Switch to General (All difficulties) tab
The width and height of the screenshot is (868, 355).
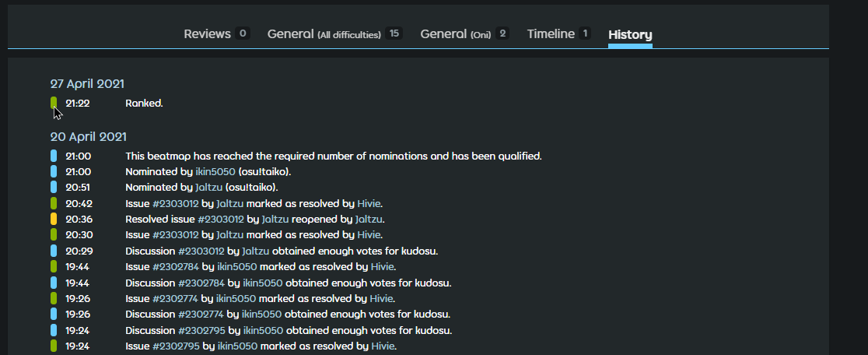tap(334, 33)
